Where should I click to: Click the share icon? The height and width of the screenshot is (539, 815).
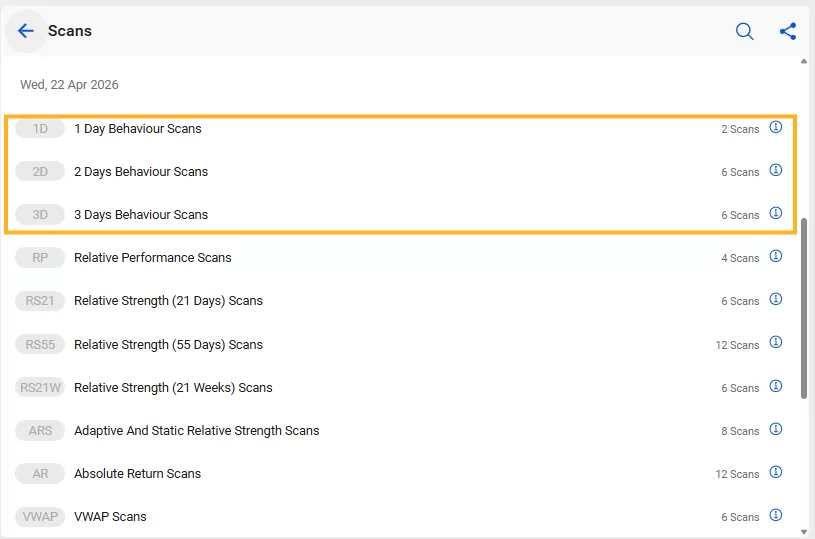788,31
